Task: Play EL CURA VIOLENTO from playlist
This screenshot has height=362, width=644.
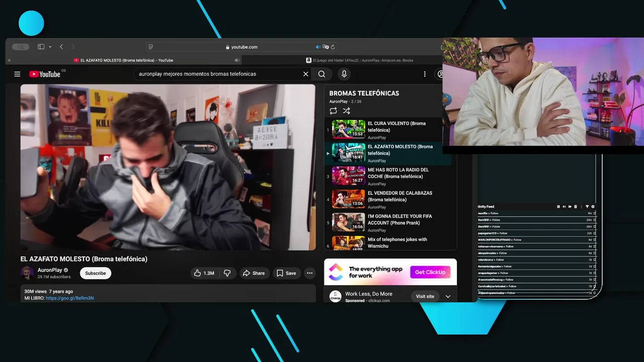Action: pyautogui.click(x=388, y=130)
